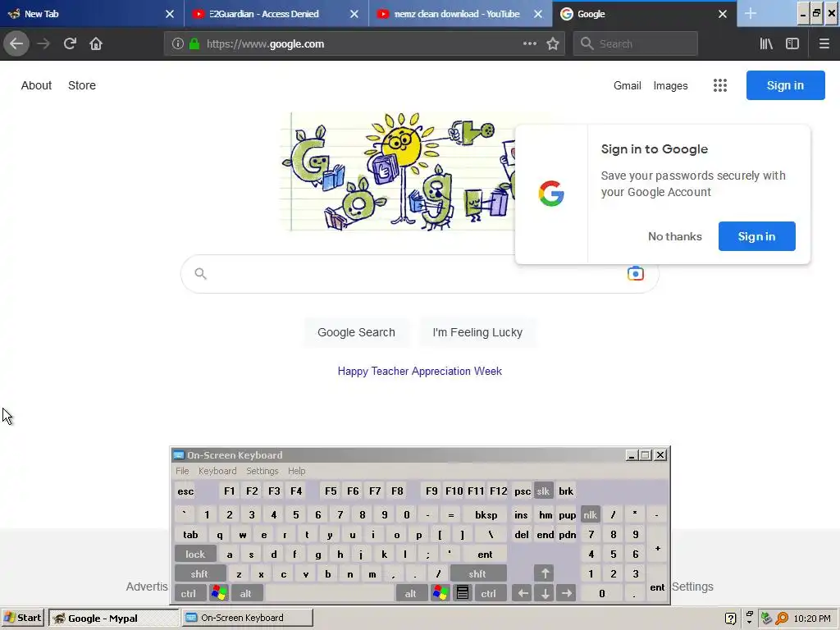Select On-Screen Keyboard taskbar button
The height and width of the screenshot is (630, 840).
pos(247,618)
